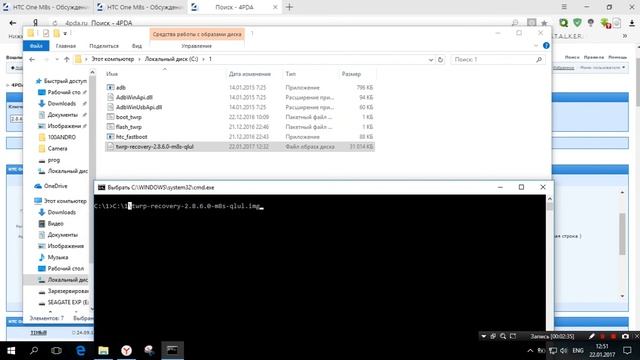Open Task View on the taskbar

(56, 350)
